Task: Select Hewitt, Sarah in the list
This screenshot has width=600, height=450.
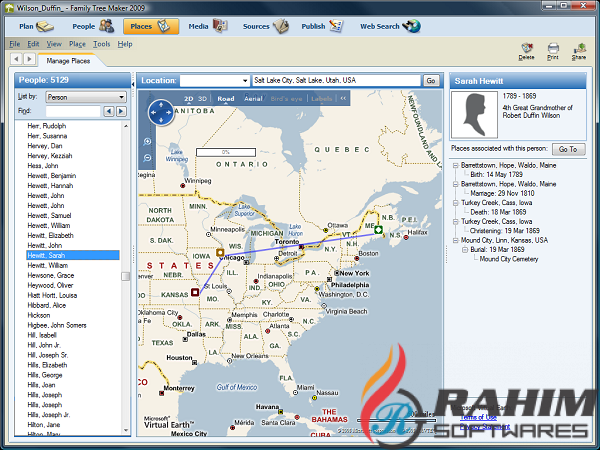Action: pyautogui.click(x=73, y=255)
